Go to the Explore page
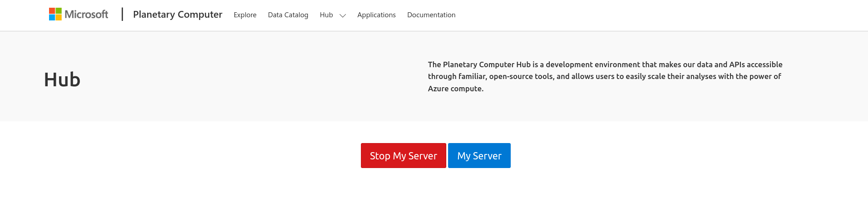The height and width of the screenshot is (203, 868). [245, 15]
